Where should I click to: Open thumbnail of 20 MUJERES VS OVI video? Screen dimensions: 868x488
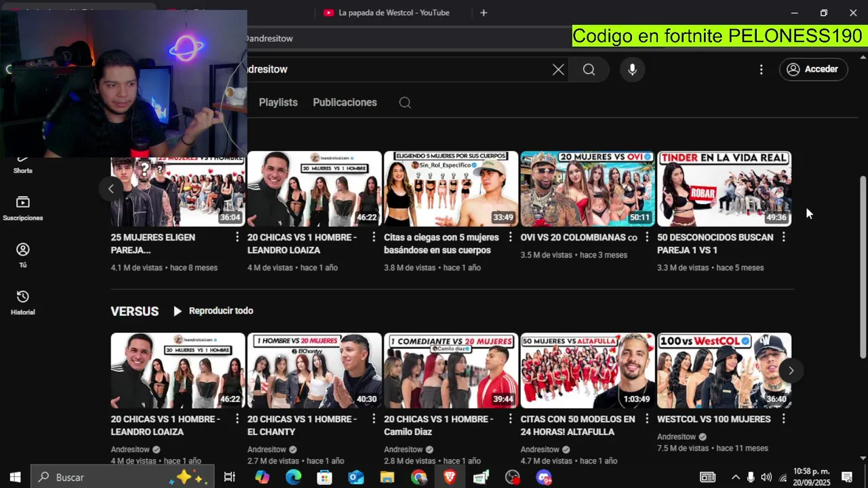coord(587,188)
